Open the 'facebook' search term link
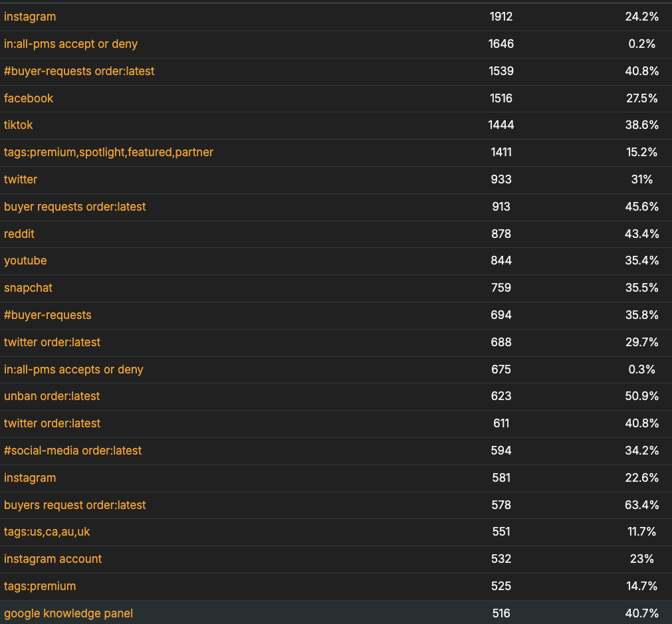The width and height of the screenshot is (672, 624). pos(29,98)
